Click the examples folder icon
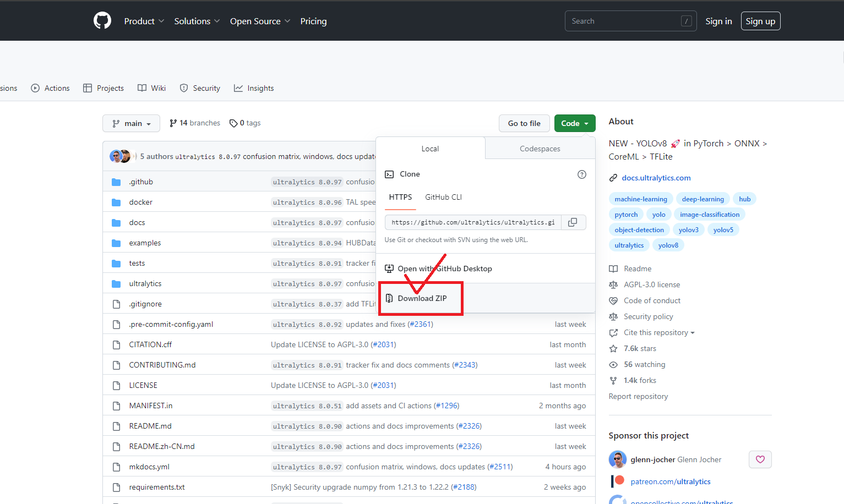Viewport: 844px width, 504px height. [116, 243]
